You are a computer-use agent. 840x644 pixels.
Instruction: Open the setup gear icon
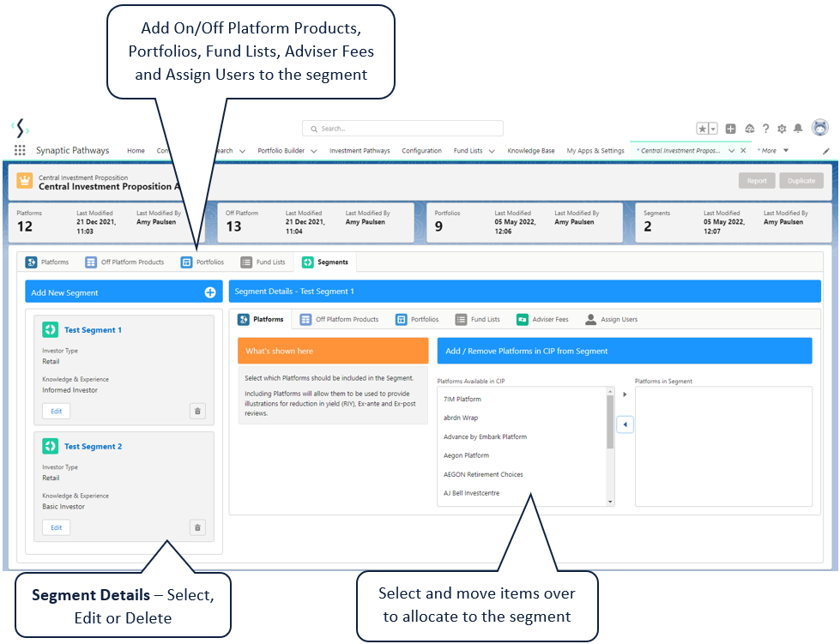[x=782, y=129]
